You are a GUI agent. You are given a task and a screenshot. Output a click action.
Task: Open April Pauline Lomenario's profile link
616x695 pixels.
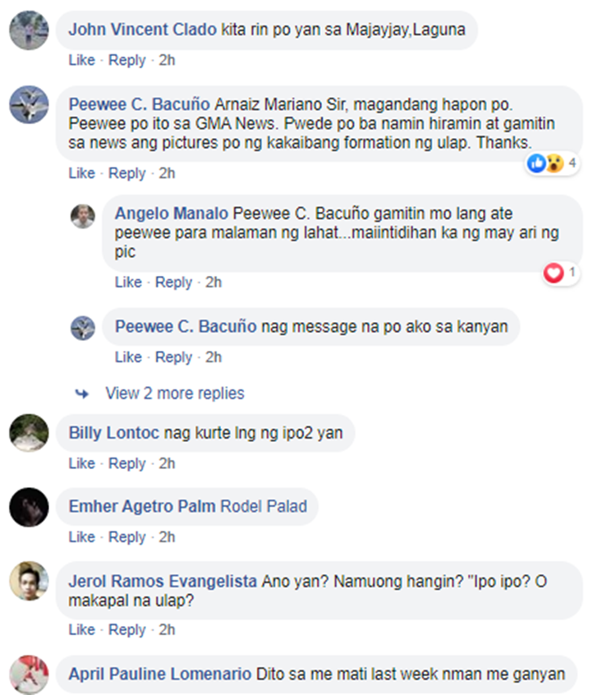160,674
